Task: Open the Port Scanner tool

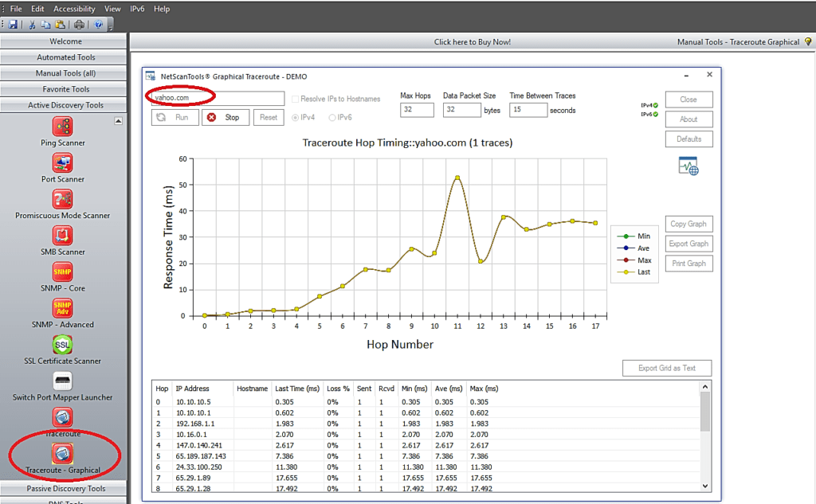Action: [62, 167]
